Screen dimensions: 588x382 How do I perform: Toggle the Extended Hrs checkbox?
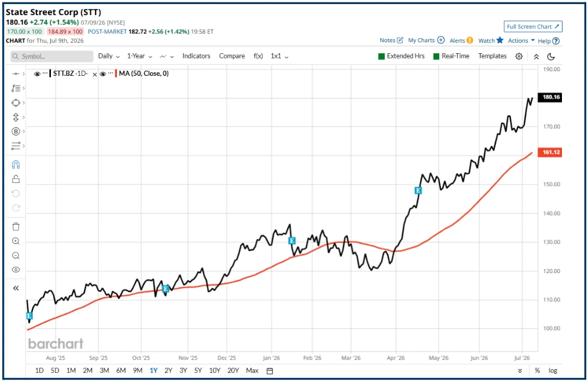[x=382, y=57]
